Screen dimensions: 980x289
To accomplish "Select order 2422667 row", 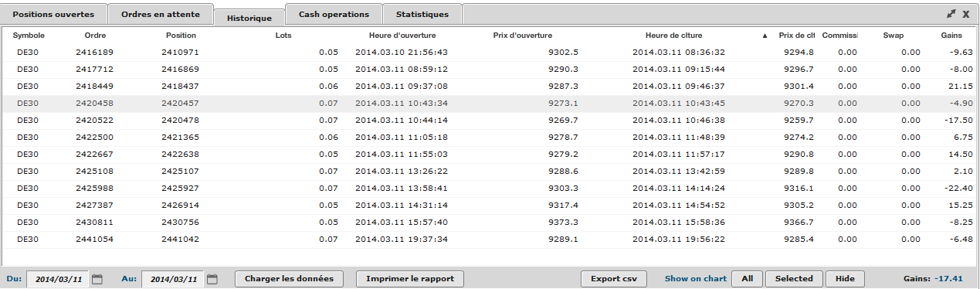I will pos(490,155).
